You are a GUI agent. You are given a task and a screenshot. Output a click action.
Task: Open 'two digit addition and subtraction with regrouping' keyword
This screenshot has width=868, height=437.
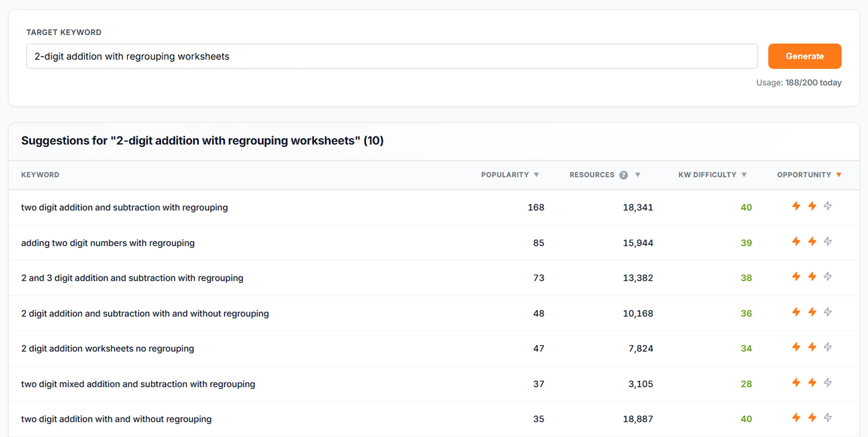point(124,207)
